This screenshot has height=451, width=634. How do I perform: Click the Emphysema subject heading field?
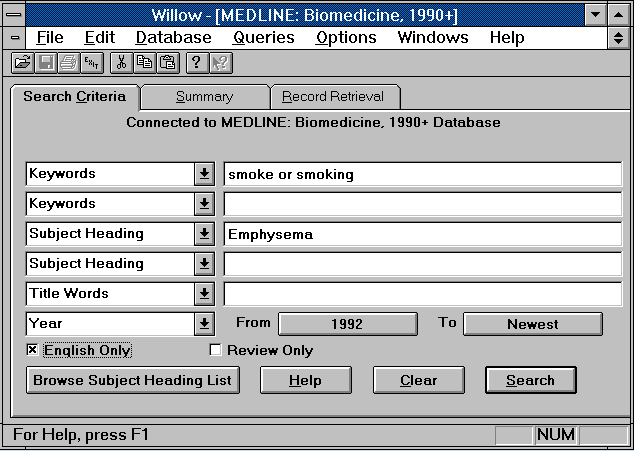[x=423, y=234]
